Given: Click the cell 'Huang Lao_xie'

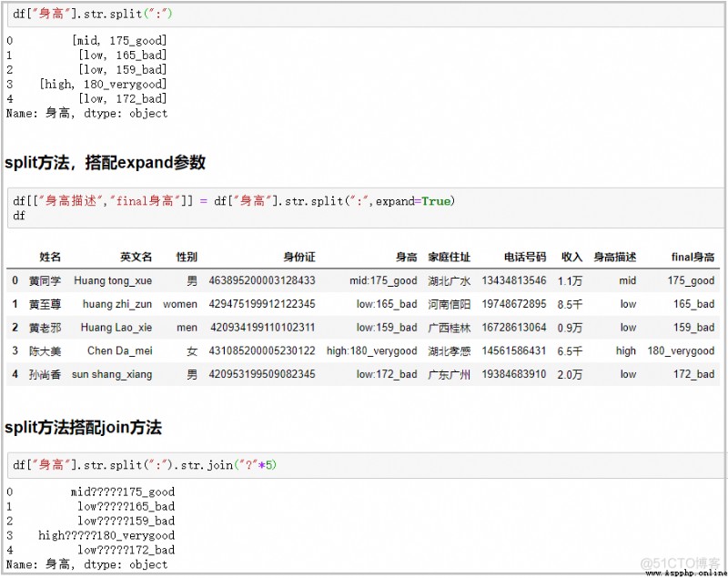Looking at the screenshot, I should click(116, 328).
